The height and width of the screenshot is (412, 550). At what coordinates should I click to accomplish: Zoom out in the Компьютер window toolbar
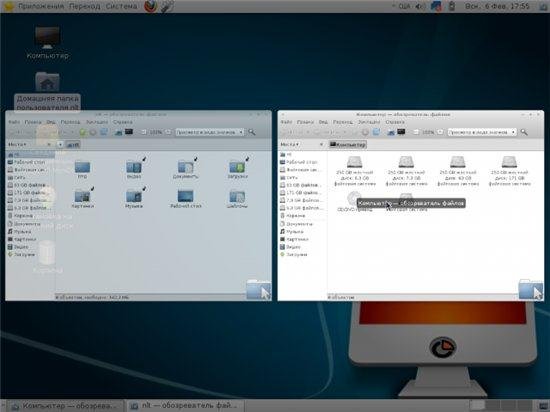tap(416, 132)
